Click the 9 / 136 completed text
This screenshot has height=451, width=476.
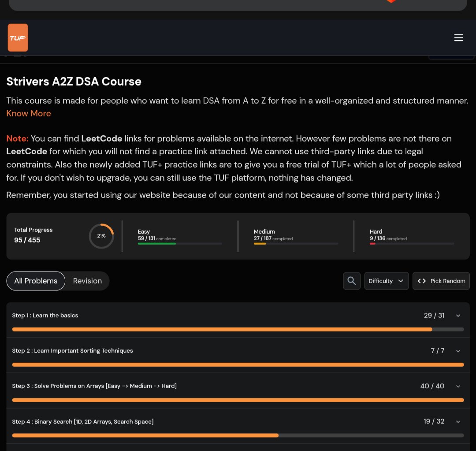(388, 239)
